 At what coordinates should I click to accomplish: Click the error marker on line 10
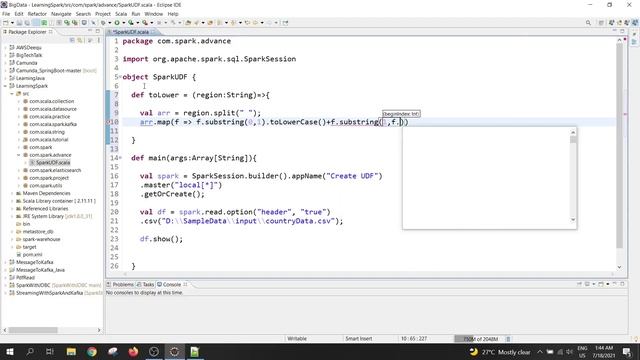click(x=109, y=122)
